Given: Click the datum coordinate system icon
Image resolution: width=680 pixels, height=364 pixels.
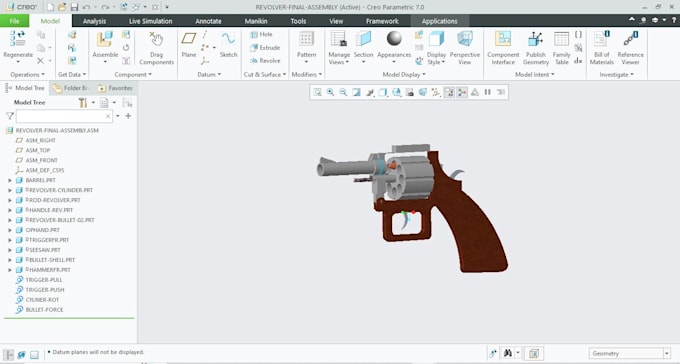Looking at the screenshot, I should tap(205, 61).
